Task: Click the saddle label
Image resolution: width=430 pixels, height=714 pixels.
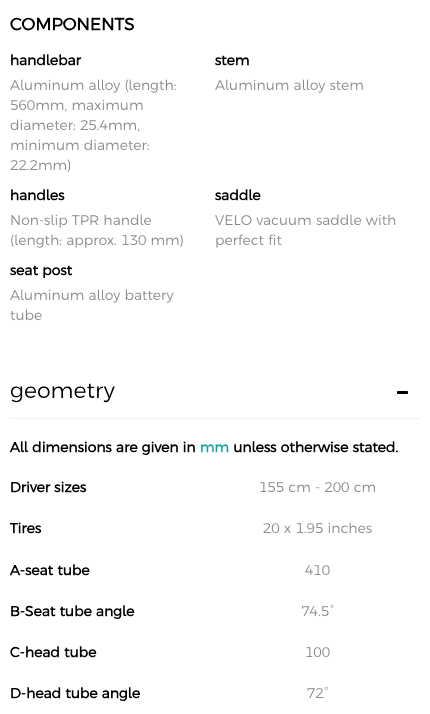Action: (238, 195)
